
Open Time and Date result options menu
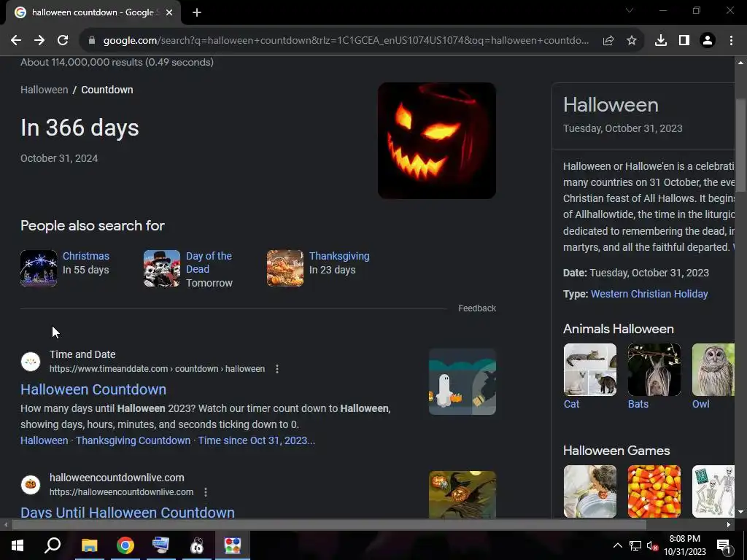277,368
